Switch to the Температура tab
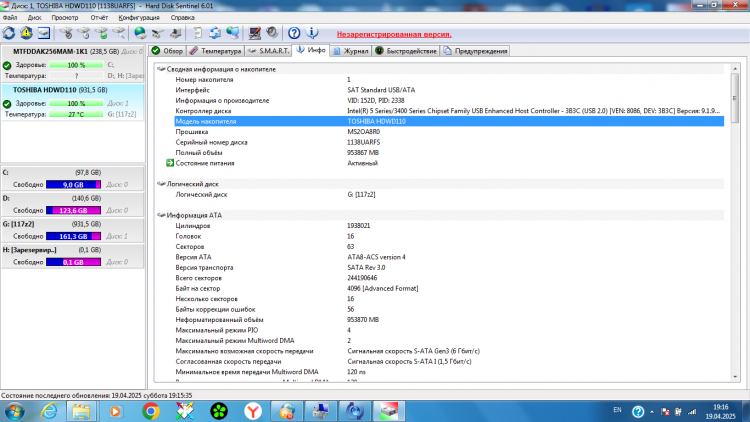This screenshot has width=750, height=422. click(x=215, y=51)
